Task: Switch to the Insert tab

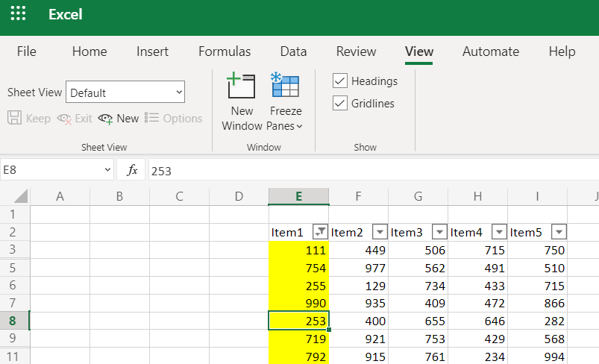Action: (x=152, y=51)
